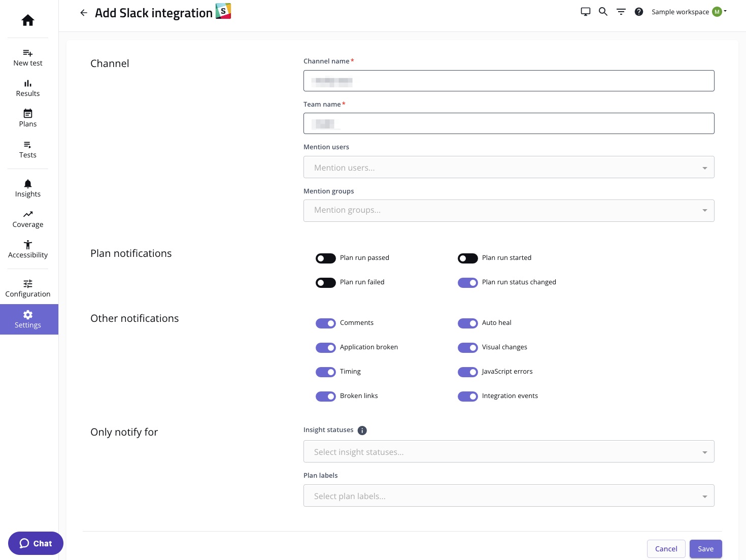746x560 pixels.
Task: Click the help question mark icon
Action: tap(639, 12)
